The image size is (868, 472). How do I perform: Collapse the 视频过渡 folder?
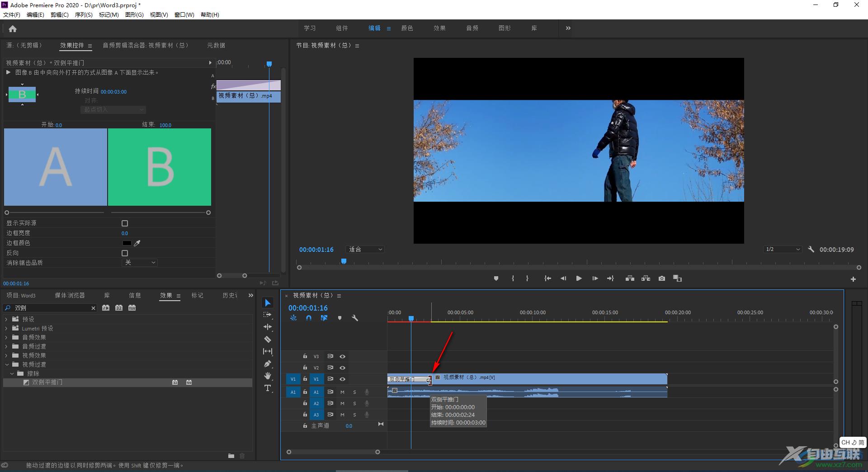[6, 364]
